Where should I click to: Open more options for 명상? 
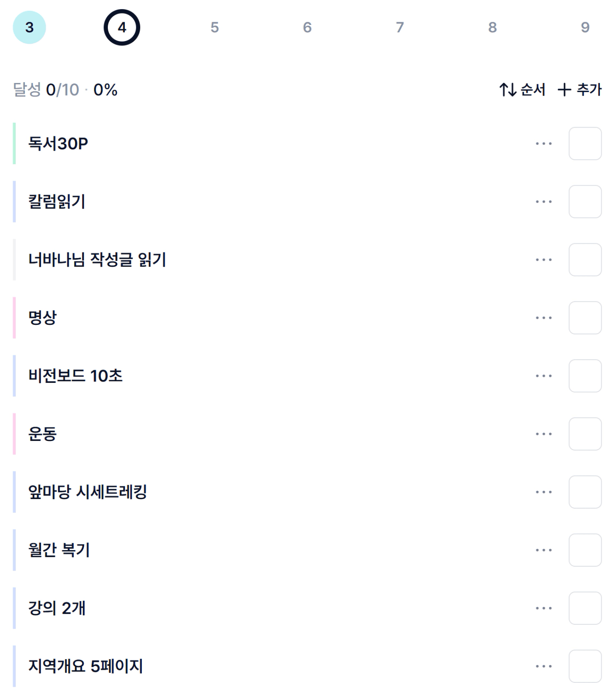coord(544,318)
